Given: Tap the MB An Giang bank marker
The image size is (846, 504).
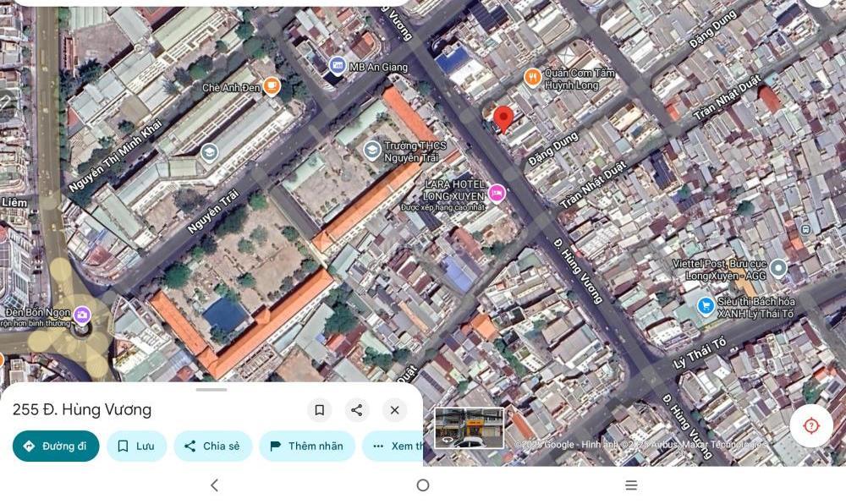Looking at the screenshot, I should tap(337, 66).
